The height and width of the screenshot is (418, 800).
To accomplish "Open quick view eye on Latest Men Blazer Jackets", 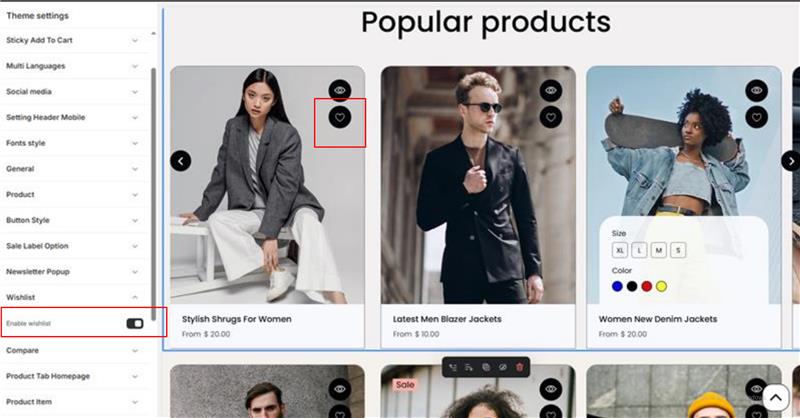I will point(551,91).
